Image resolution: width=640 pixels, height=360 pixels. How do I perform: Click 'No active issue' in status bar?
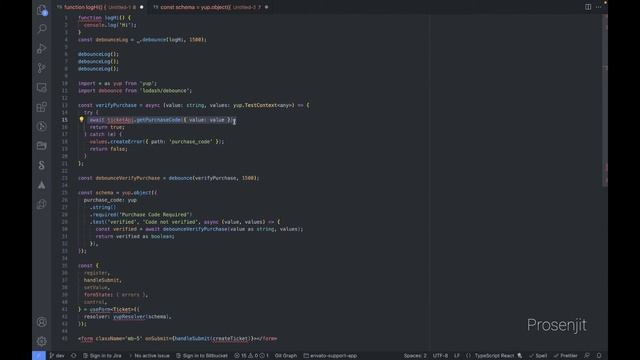click(x=149, y=356)
